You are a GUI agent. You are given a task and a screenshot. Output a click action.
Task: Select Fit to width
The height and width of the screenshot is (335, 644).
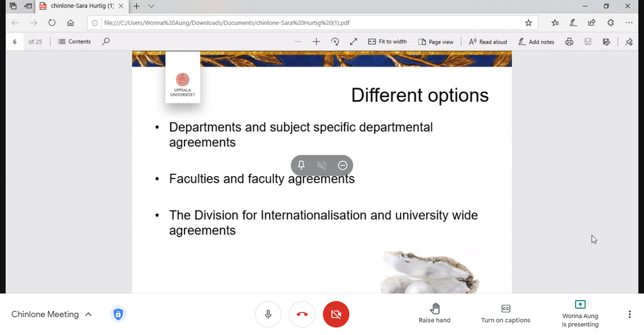point(387,42)
